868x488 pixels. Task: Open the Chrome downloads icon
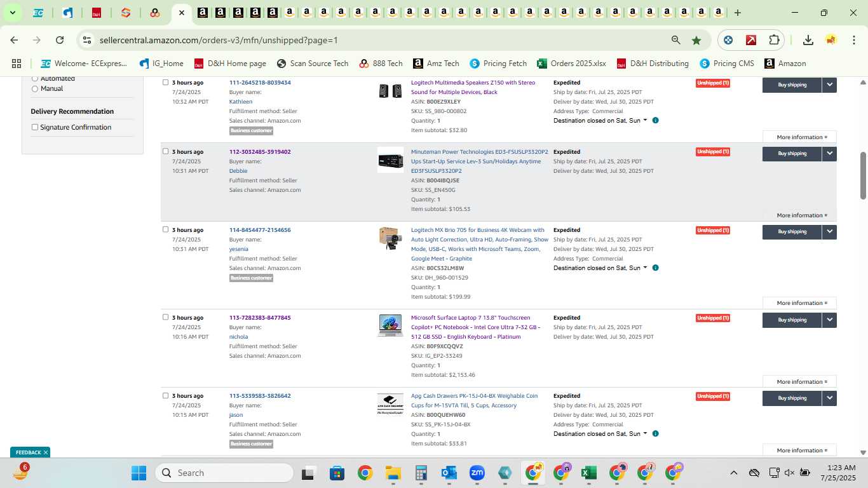[x=808, y=40]
